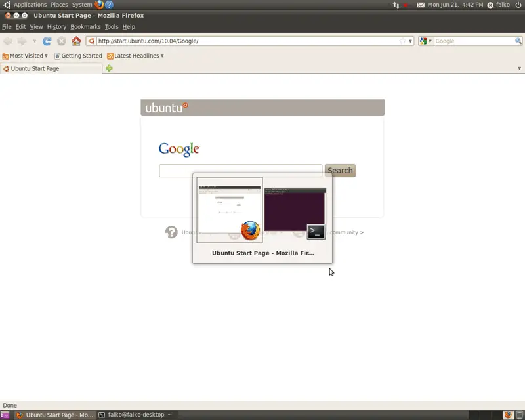The width and height of the screenshot is (525, 420).
Task: Click the "Done" status bar text
Action: click(x=10, y=406)
